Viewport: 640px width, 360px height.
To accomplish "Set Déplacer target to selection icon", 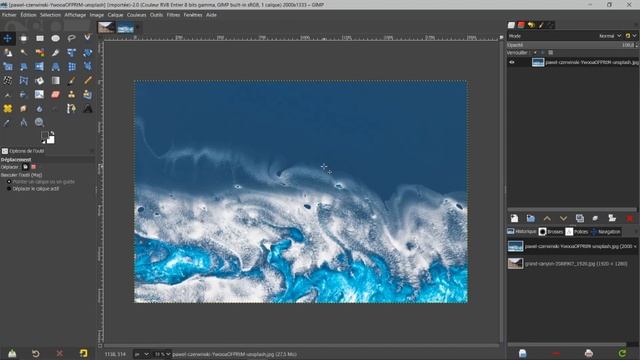I will [33, 167].
